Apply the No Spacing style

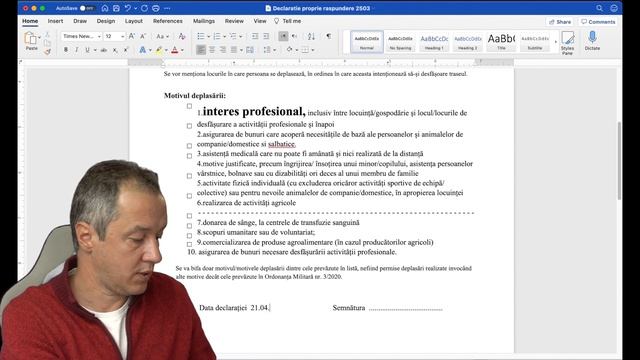click(x=400, y=42)
